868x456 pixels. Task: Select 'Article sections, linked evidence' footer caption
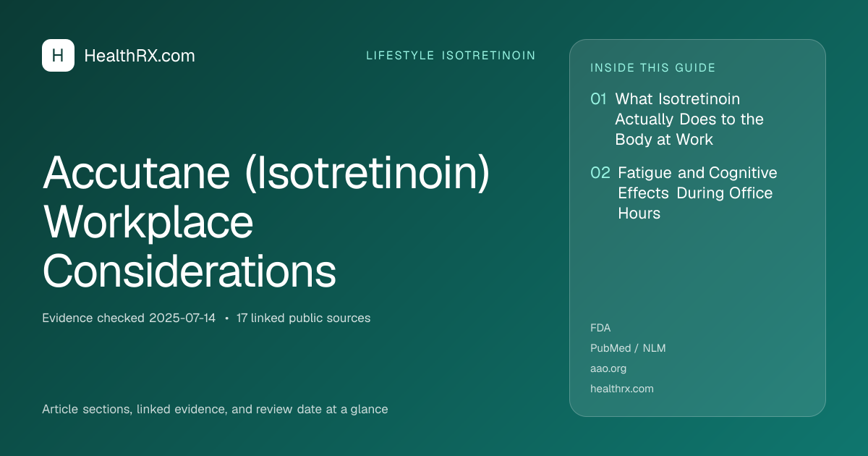click(215, 409)
